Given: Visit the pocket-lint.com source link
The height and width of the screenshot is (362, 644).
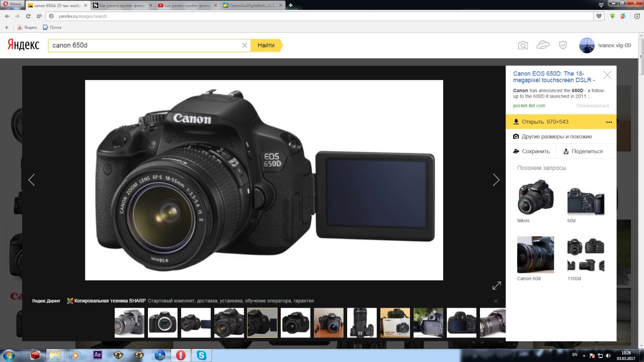Looking at the screenshot, I should pos(529,106).
